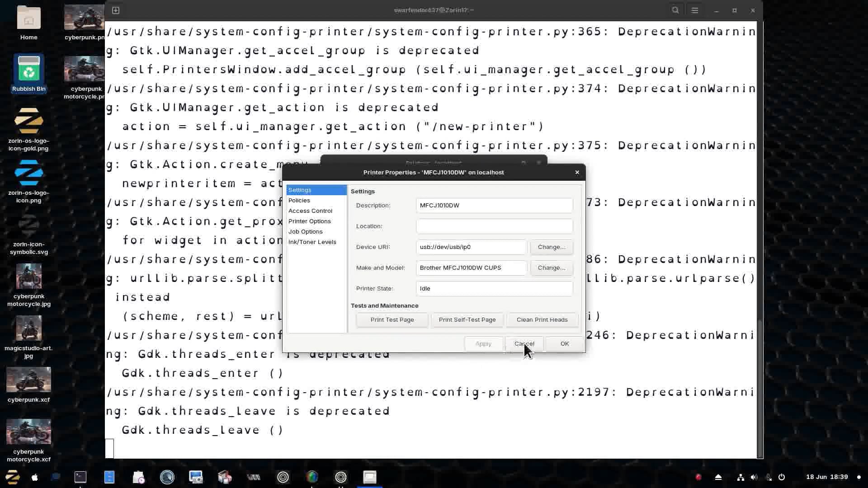The width and height of the screenshot is (868, 488).
Task: Select Settings in Printer Properties sidebar
Action: click(316, 190)
